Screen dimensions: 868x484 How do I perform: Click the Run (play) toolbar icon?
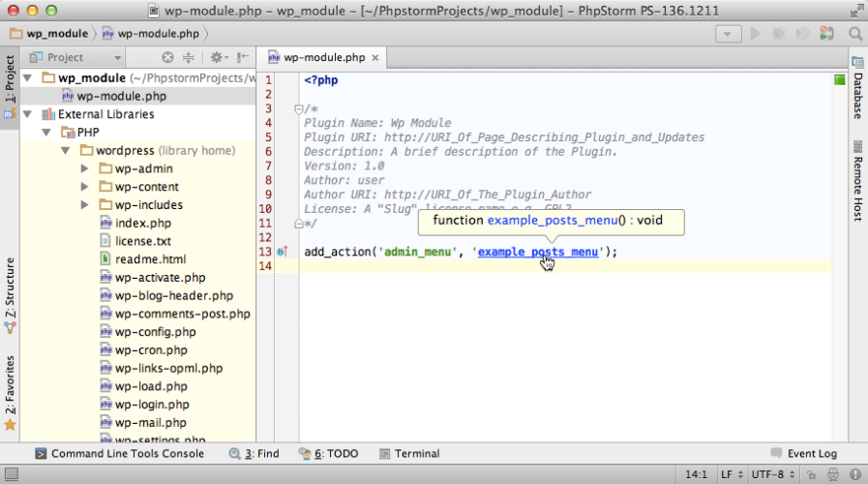755,34
